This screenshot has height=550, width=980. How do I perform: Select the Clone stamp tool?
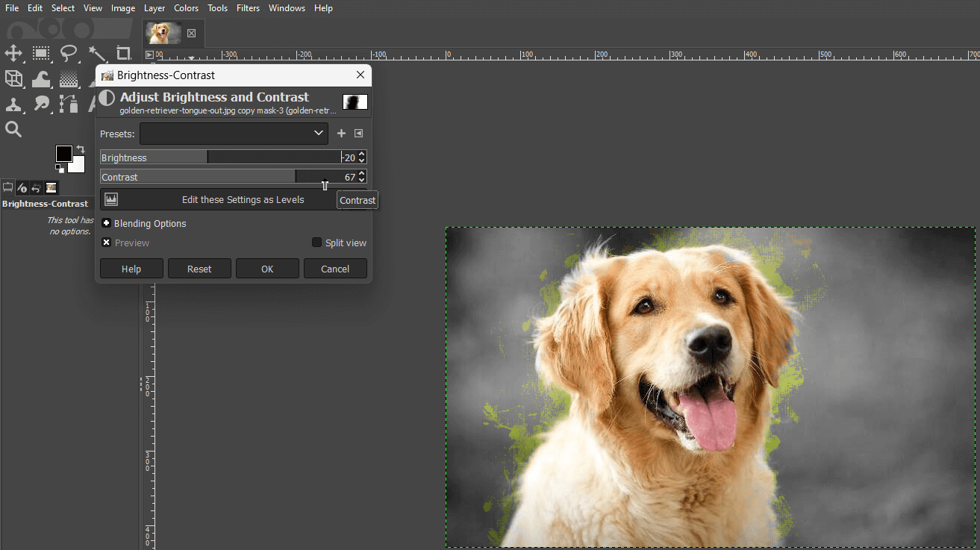pyautogui.click(x=13, y=104)
